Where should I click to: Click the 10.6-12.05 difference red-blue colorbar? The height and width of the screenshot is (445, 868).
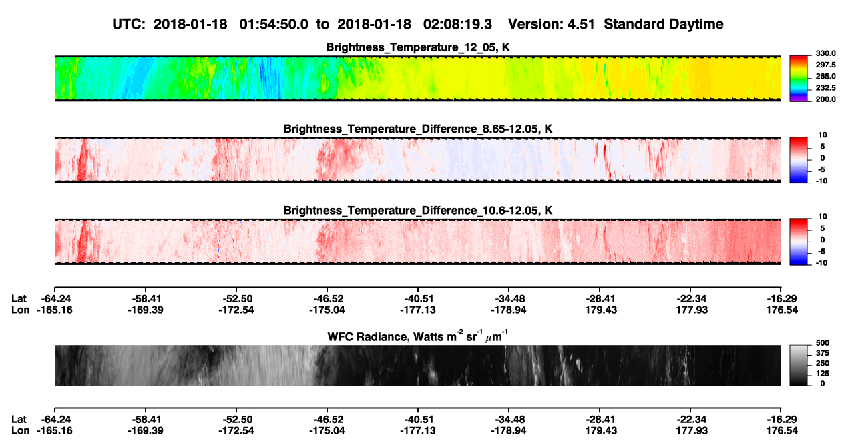[x=799, y=240]
